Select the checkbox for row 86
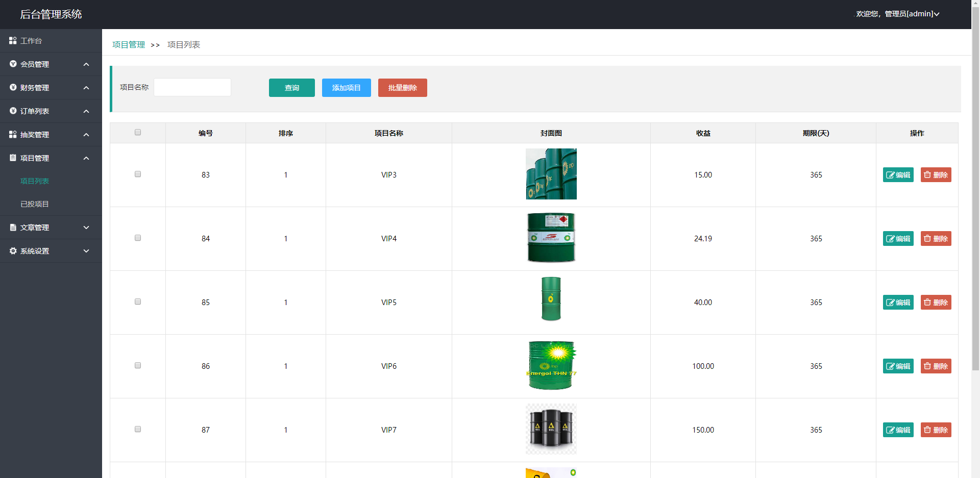The height and width of the screenshot is (478, 980). pos(138,365)
